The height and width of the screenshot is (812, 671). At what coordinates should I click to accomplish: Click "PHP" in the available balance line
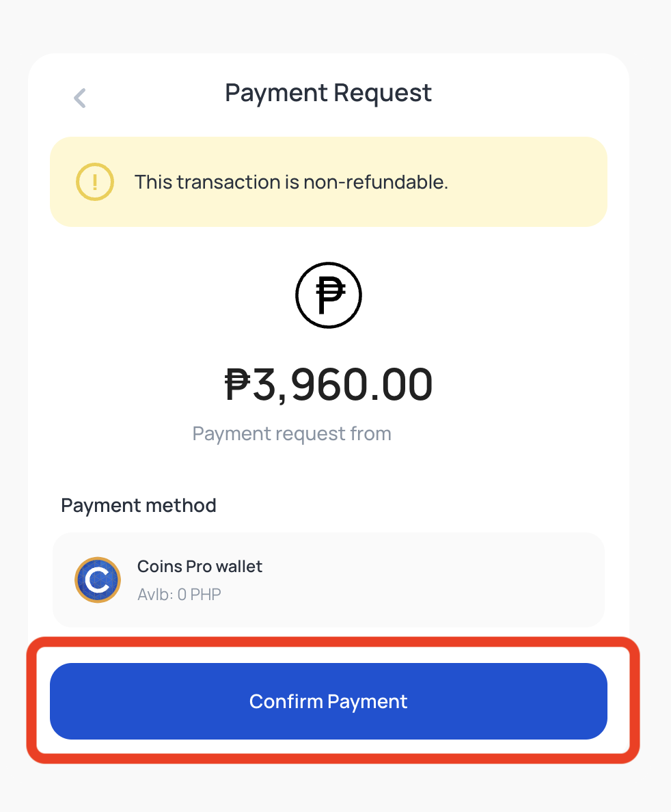coord(206,595)
